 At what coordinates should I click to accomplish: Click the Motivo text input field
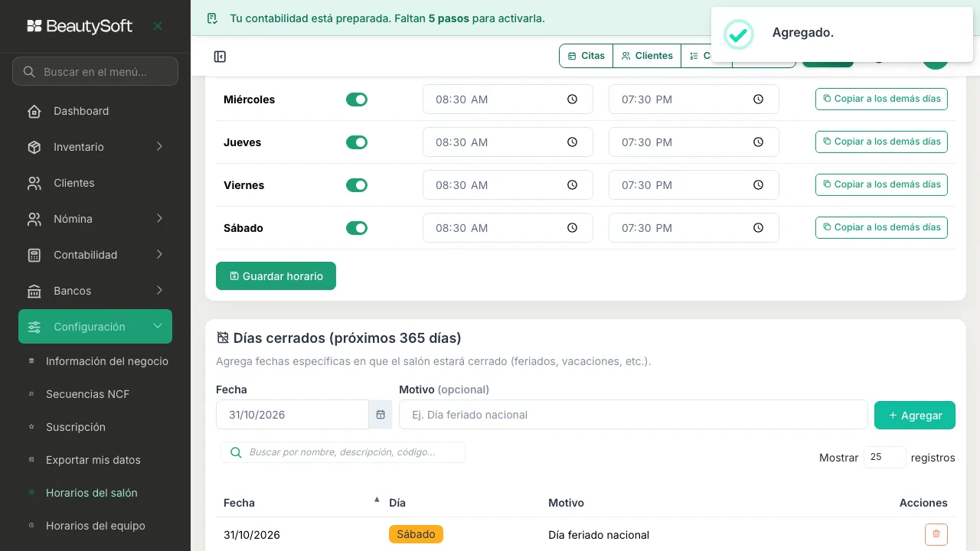(x=633, y=415)
